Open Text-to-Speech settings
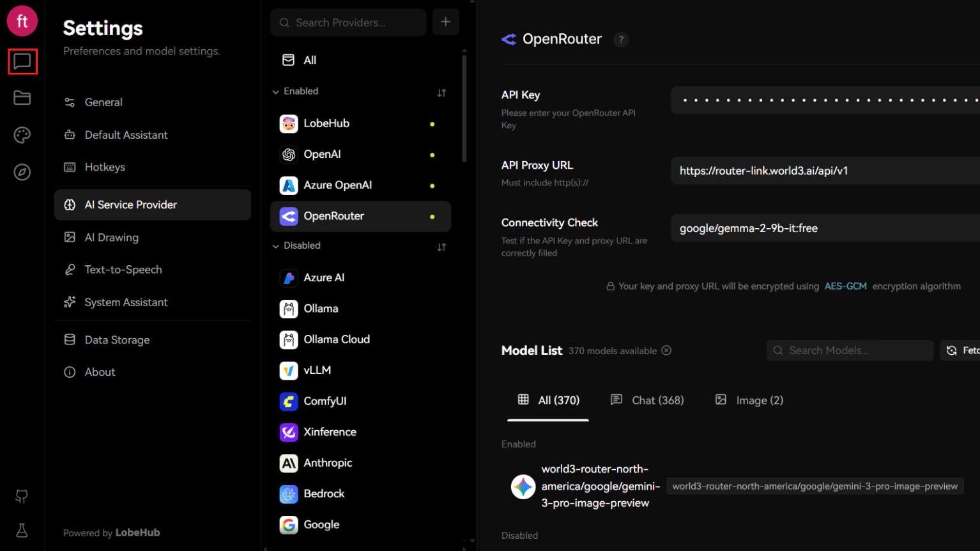The image size is (980, 551). pyautogui.click(x=153, y=270)
